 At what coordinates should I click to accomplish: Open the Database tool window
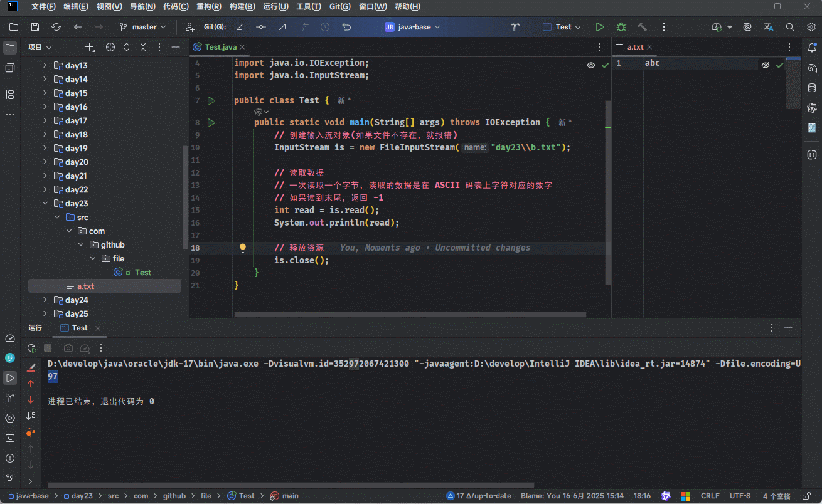[812, 88]
